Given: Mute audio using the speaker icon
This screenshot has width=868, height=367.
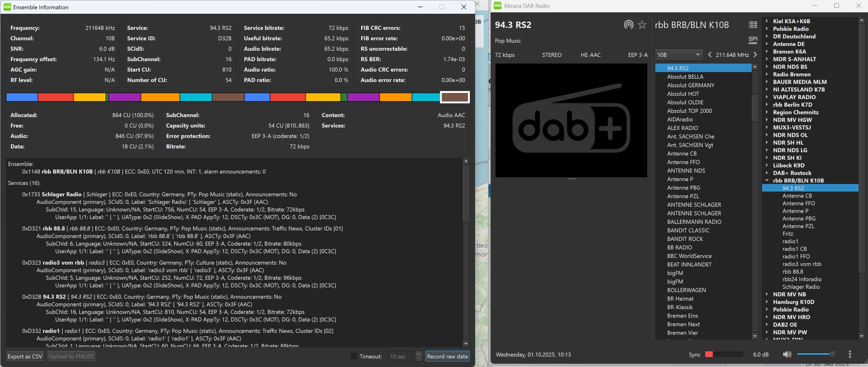Looking at the screenshot, I should pos(787,354).
